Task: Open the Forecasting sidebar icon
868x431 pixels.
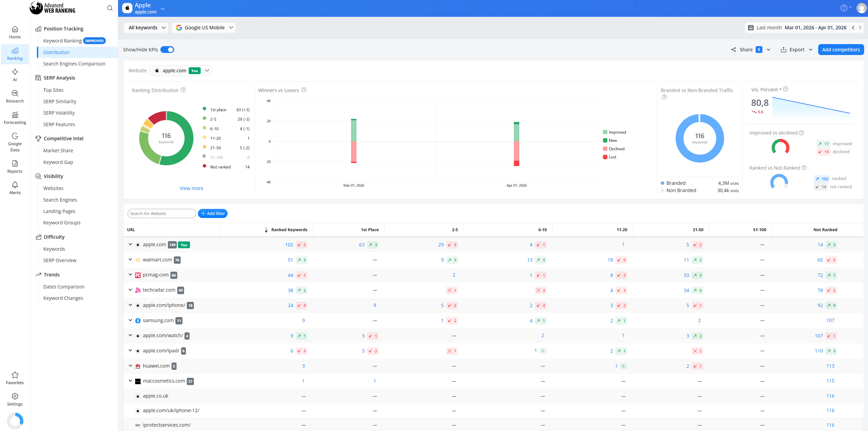Action: coord(15,118)
